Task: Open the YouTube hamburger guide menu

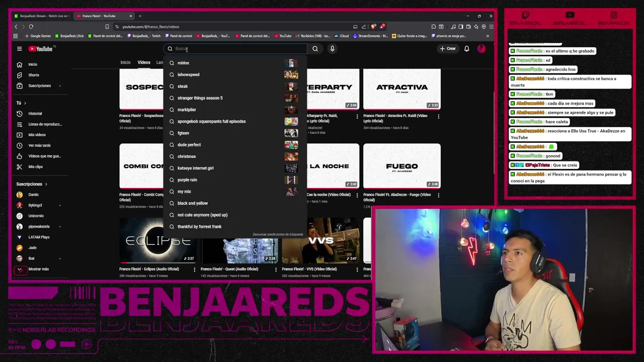Action: (19, 49)
